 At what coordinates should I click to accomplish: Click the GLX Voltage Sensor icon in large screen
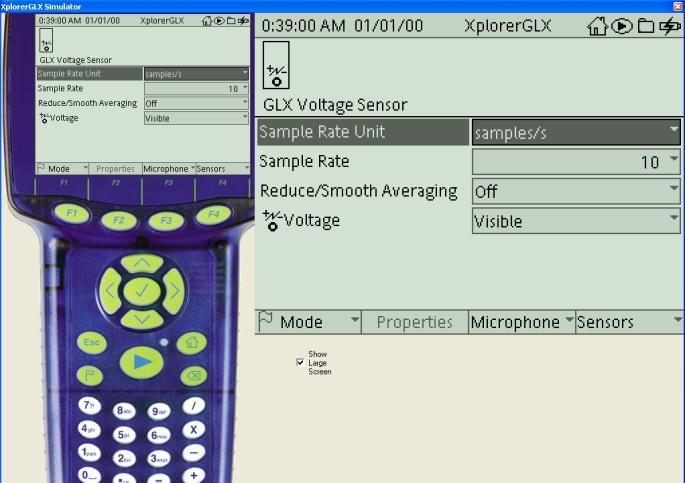click(276, 65)
